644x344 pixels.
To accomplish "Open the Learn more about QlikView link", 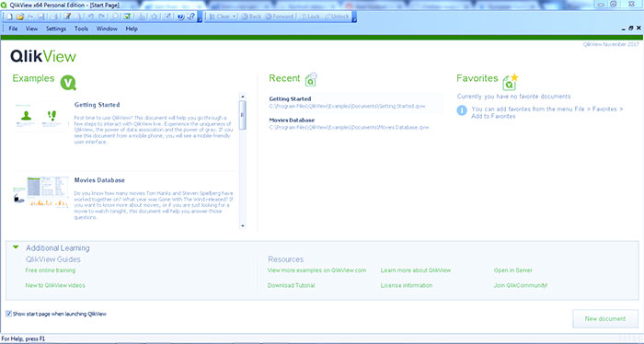I will point(416,270).
